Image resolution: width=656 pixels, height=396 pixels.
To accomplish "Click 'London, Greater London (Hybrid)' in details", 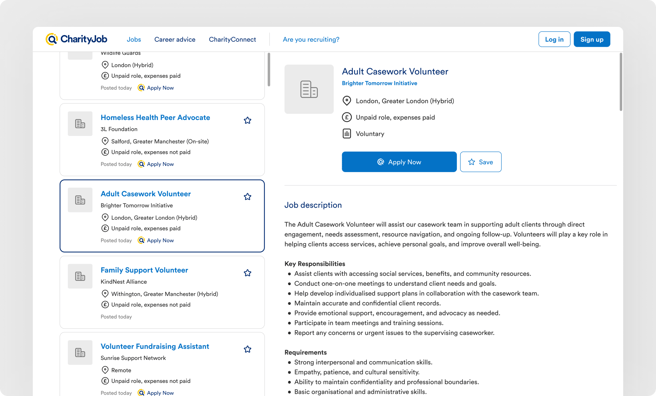I will 405,101.
